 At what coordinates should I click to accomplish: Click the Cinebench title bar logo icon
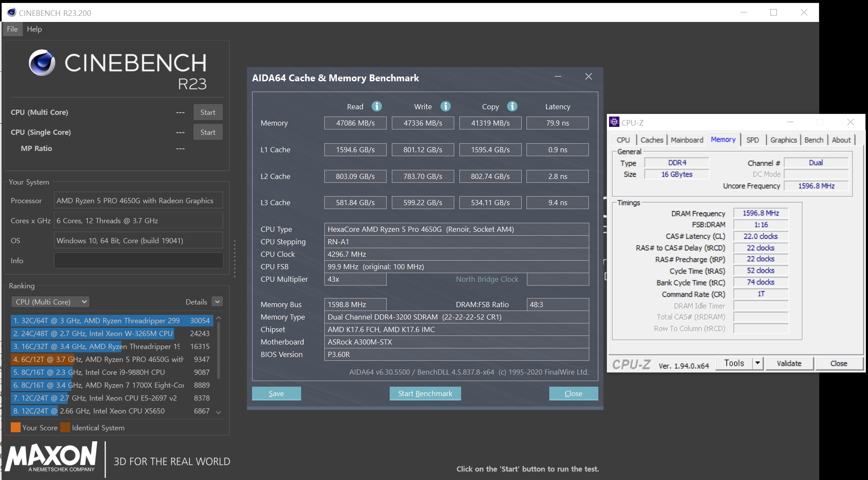click(x=12, y=12)
